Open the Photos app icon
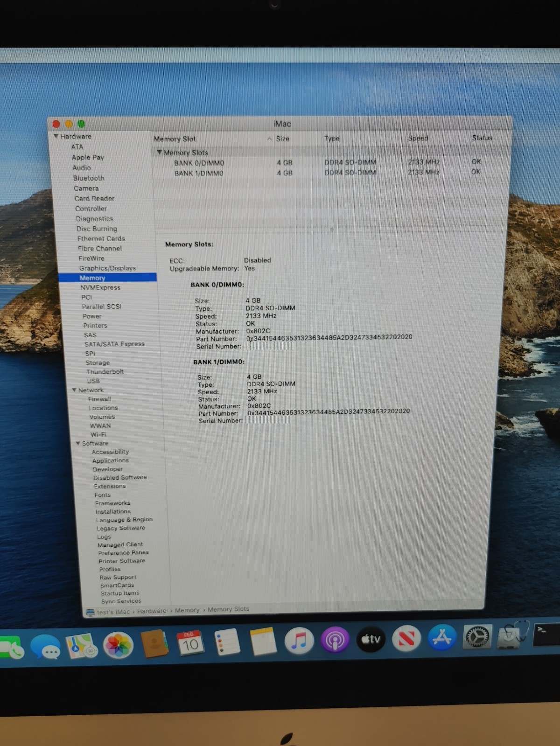 118,645
